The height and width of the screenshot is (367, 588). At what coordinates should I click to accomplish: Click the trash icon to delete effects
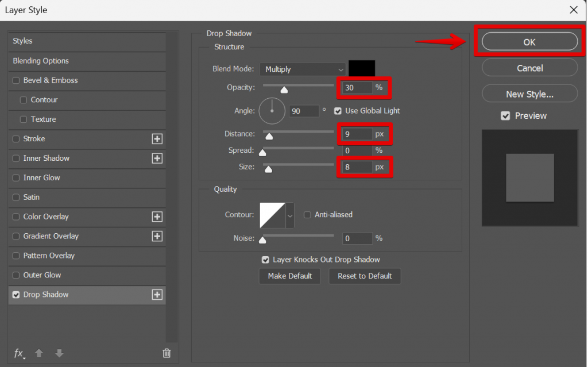tap(167, 353)
